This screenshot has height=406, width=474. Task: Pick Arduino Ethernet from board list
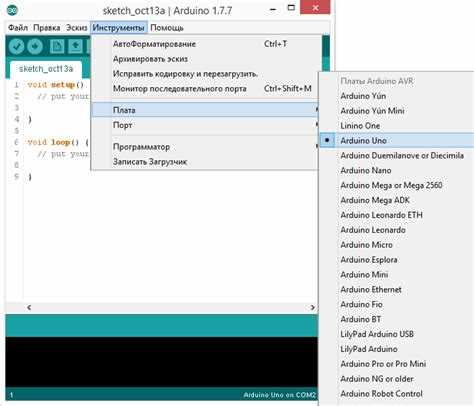[397, 289]
